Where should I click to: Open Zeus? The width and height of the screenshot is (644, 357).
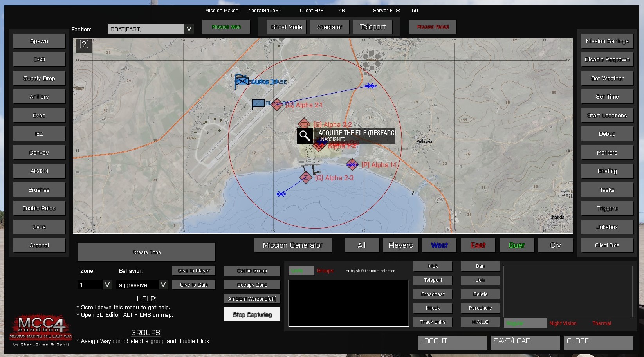point(39,227)
